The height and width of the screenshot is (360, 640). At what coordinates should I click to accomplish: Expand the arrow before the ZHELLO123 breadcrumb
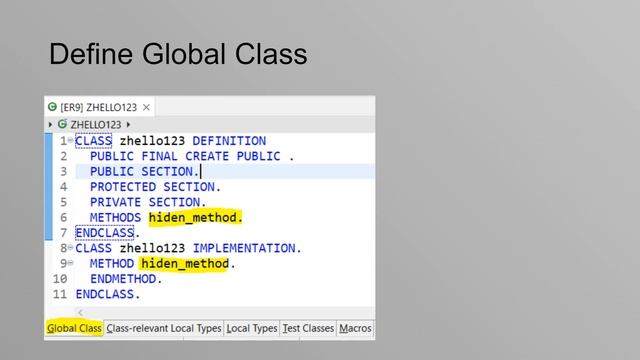click(50, 124)
